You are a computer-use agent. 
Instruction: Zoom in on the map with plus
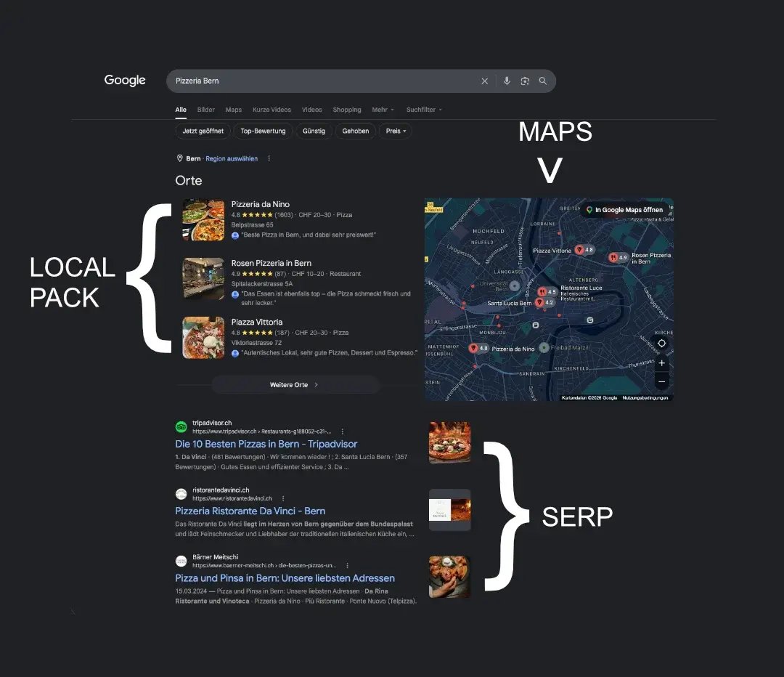coord(661,363)
